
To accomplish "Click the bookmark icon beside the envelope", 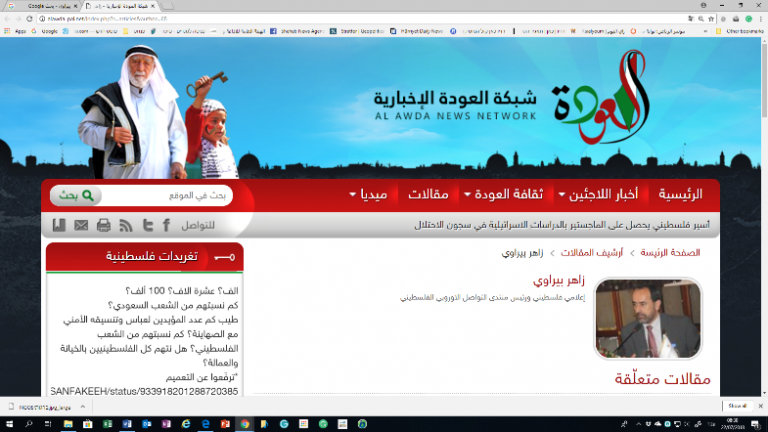I will [x=59, y=225].
